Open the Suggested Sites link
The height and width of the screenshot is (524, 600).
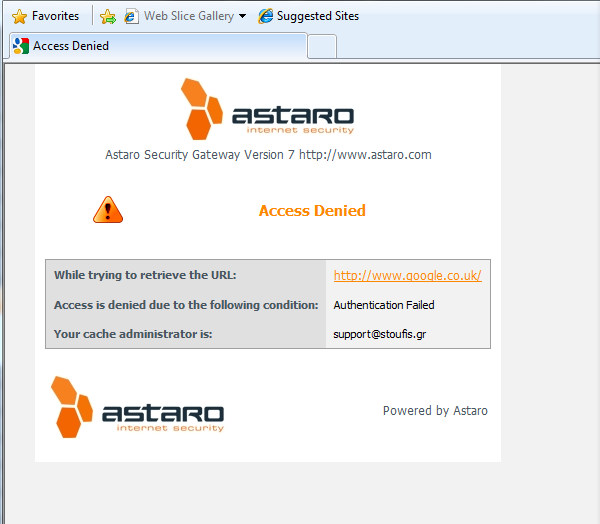318,16
